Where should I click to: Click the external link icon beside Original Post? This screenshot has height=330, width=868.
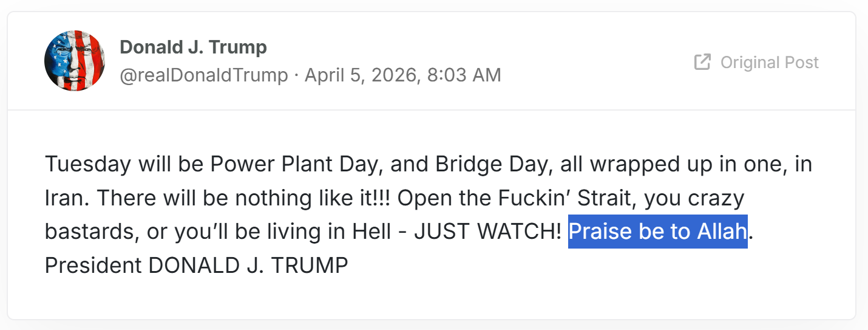coord(702,62)
